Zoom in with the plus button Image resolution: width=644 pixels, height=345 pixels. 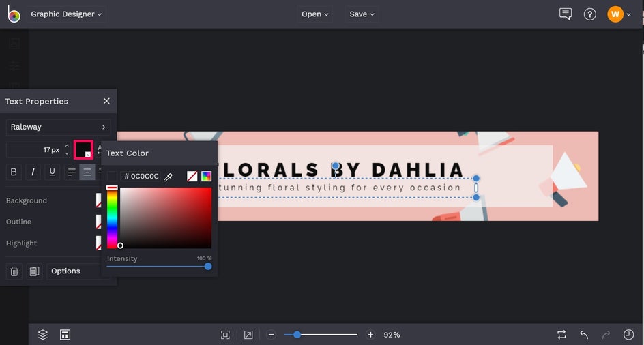[370, 335]
